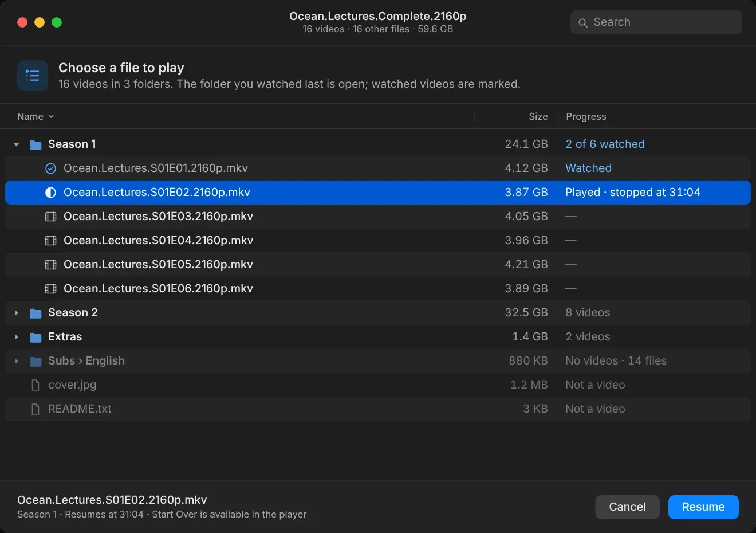Click the magnifier icon in the Search field
This screenshot has height=533, width=756.
pos(583,23)
